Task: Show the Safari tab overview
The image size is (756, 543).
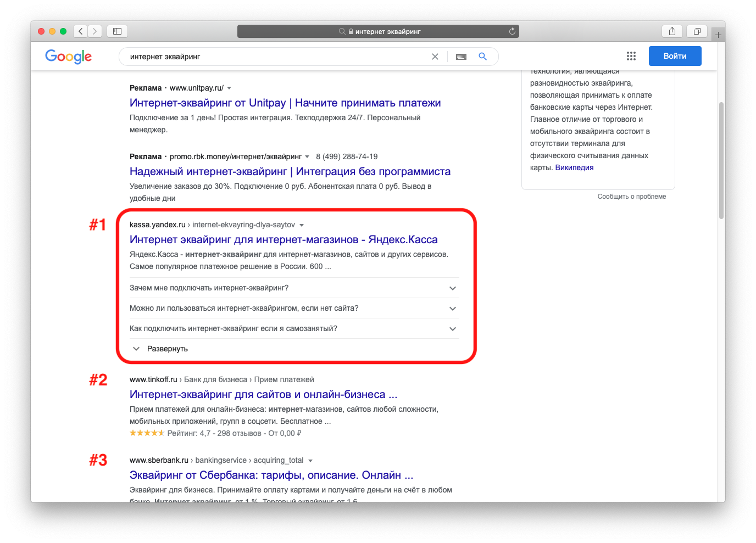Action: (697, 31)
